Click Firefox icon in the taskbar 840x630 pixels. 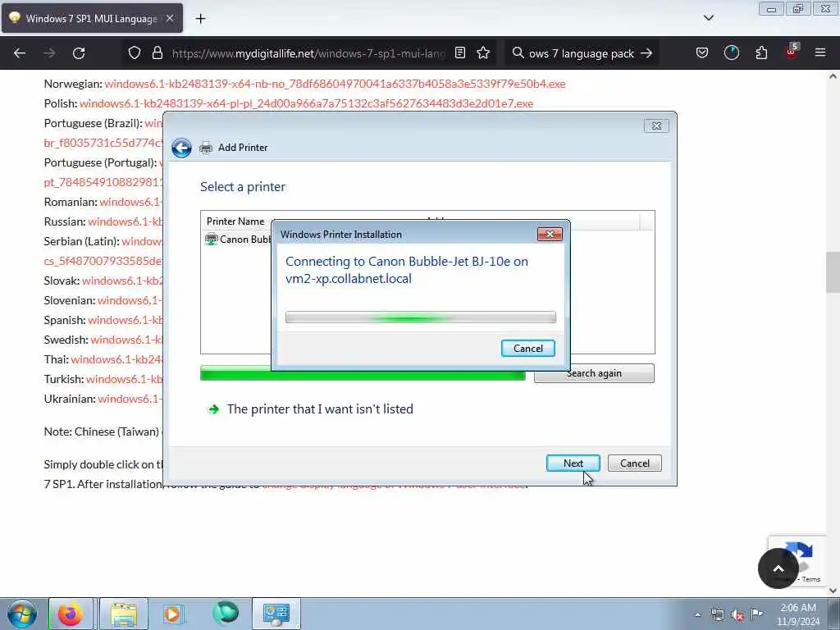(71, 614)
